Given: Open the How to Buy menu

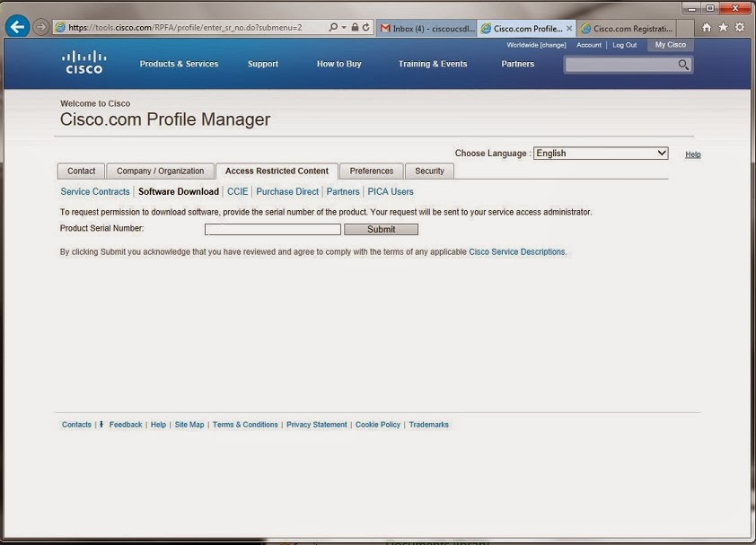Looking at the screenshot, I should click(x=339, y=64).
